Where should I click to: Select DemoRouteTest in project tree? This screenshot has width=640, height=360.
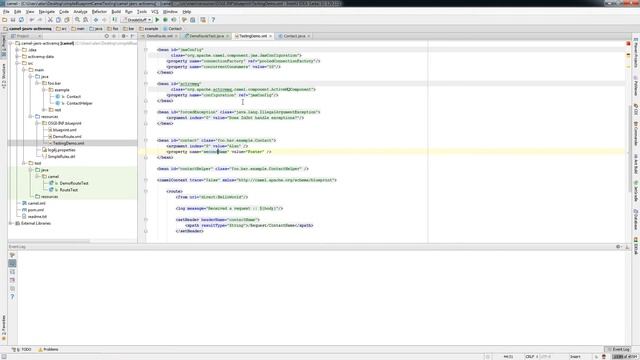[74, 183]
